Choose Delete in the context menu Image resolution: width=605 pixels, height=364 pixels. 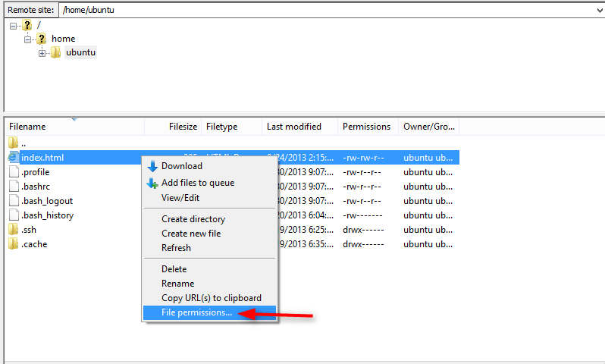pos(174,269)
